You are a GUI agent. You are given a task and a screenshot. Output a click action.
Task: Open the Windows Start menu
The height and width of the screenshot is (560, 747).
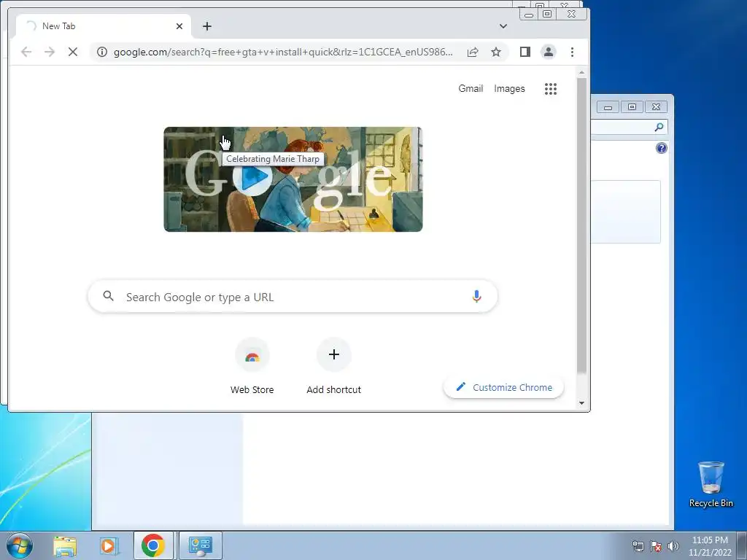[x=19, y=545]
